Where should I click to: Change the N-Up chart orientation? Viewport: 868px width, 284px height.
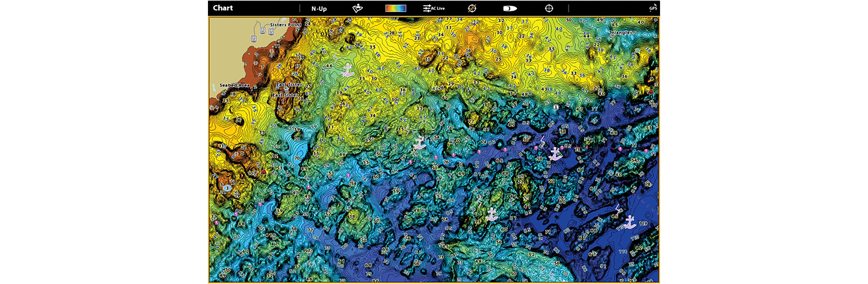(319, 9)
